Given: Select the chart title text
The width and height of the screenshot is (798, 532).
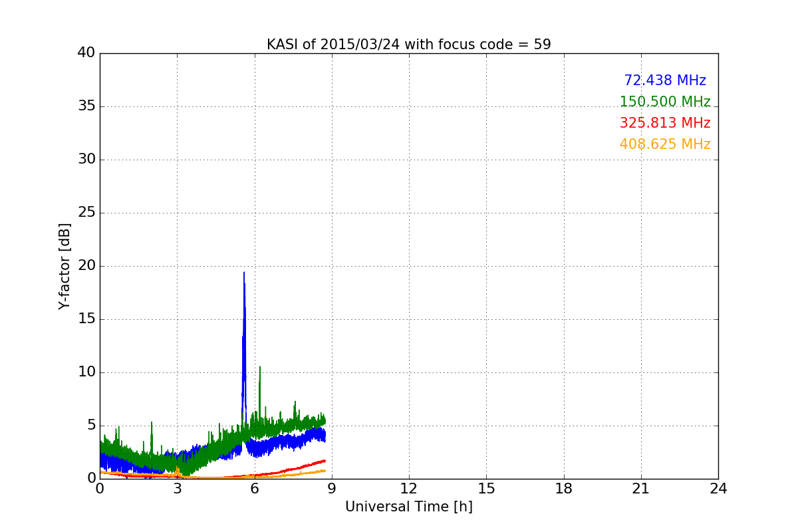Looking at the screenshot, I should pyautogui.click(x=409, y=45).
